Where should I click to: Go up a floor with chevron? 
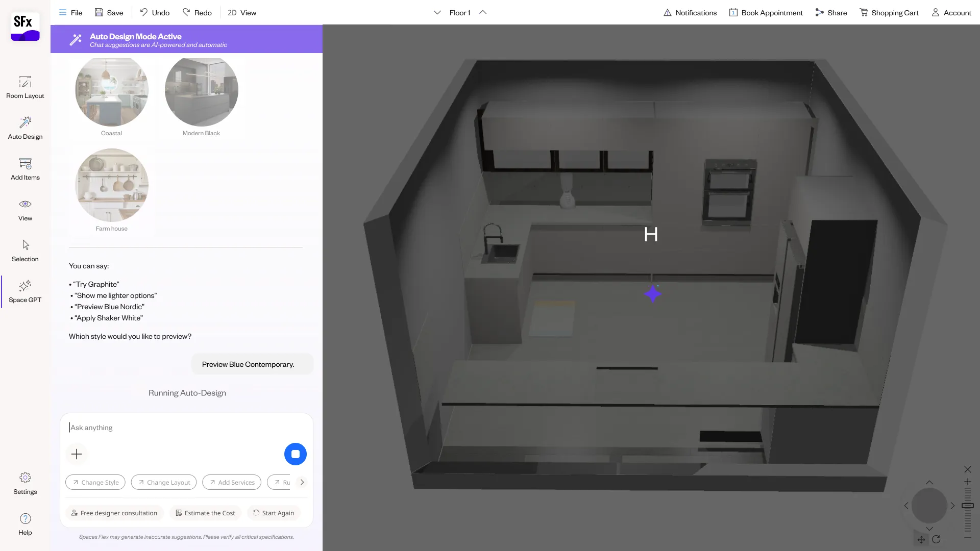coord(483,12)
